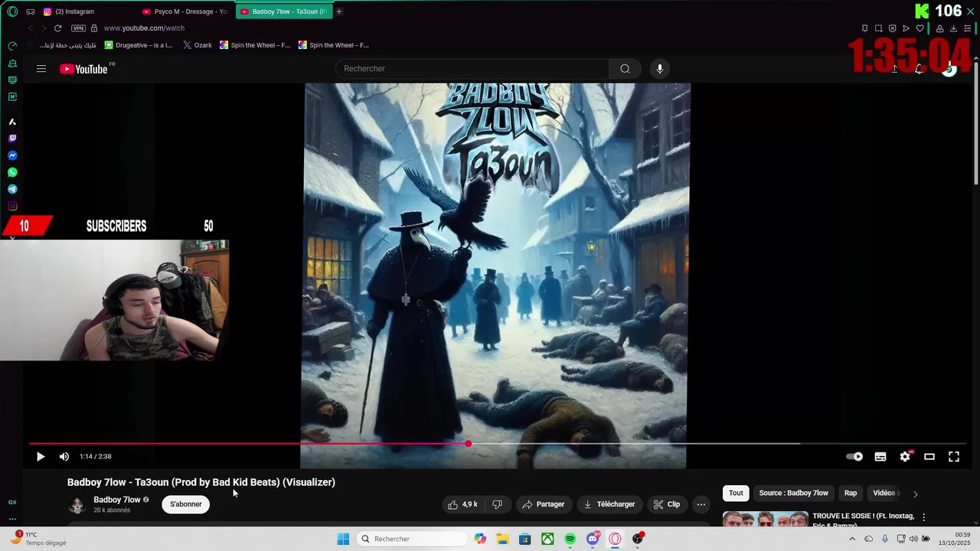Enter fullscreen mode

[x=954, y=457]
